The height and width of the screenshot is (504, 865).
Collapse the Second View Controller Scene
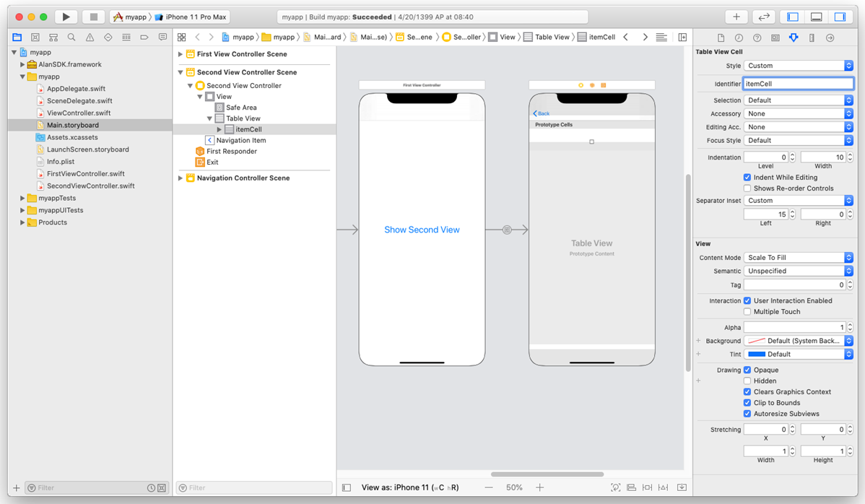[180, 71]
